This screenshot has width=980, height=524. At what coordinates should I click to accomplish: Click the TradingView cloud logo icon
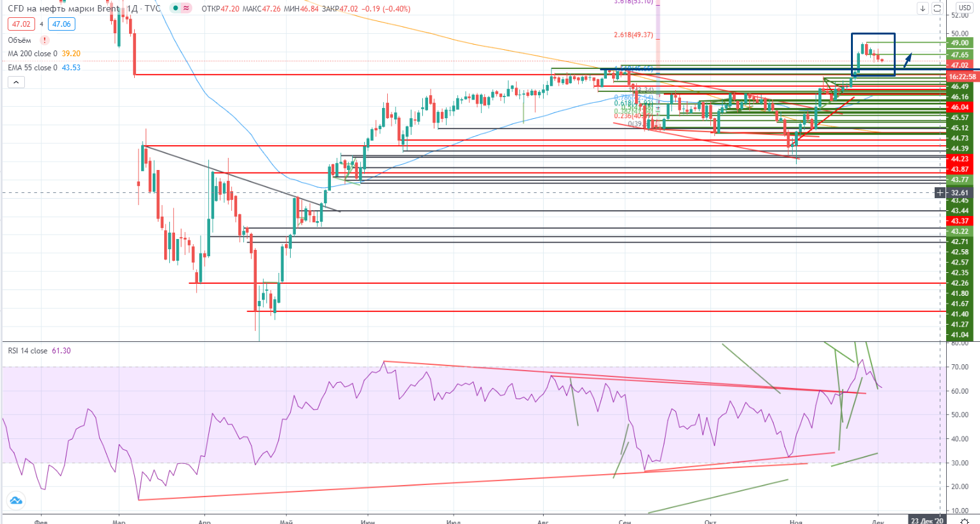pyautogui.click(x=15, y=500)
